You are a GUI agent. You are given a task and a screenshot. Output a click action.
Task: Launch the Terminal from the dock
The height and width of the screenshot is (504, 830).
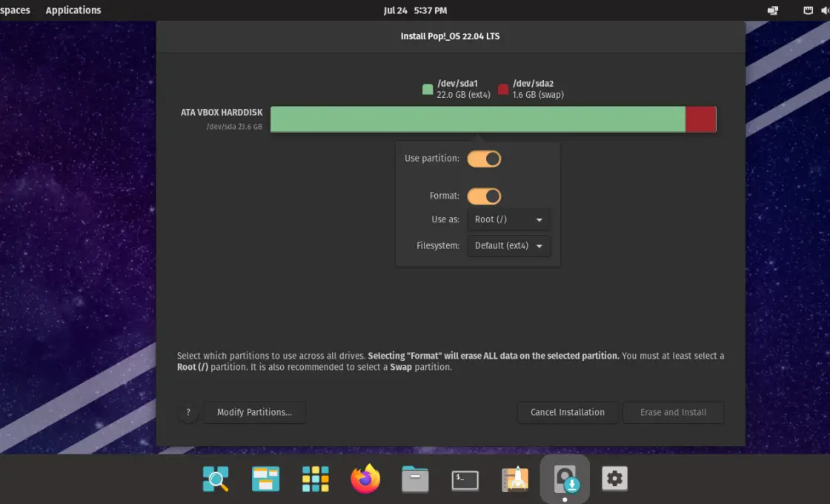[465, 480]
